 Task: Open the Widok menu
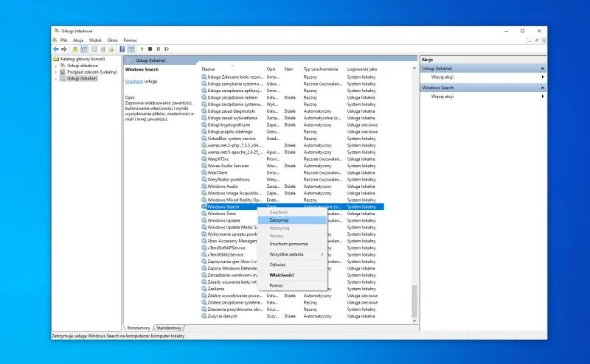95,41
